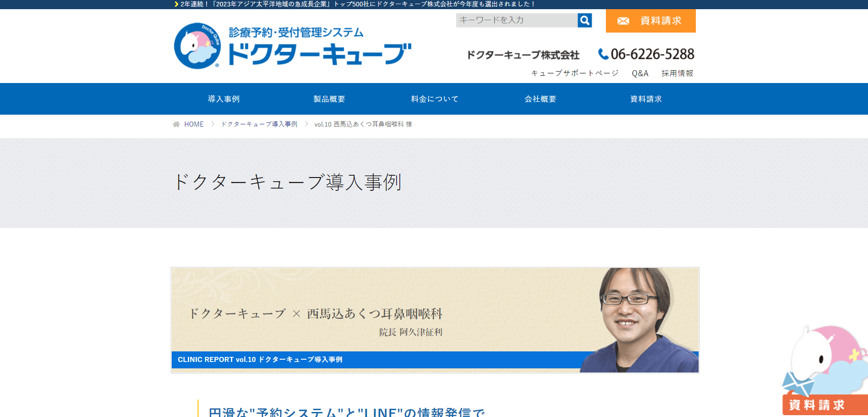Click the キューブサポートページ link
Viewport: 868px width, 417px height.
tap(575, 73)
